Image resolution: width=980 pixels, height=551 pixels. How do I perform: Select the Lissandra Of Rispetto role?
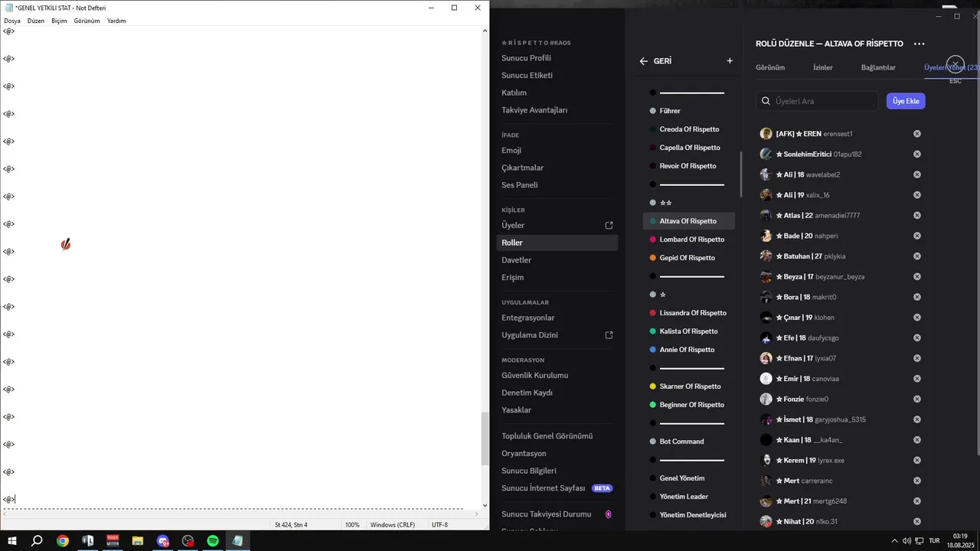point(689,313)
